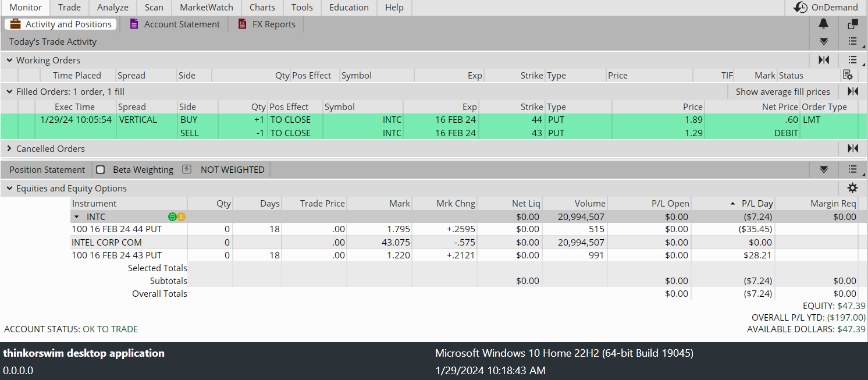
Task: Click collapse-width icon next to Show average fill prices
Action: tap(853, 91)
